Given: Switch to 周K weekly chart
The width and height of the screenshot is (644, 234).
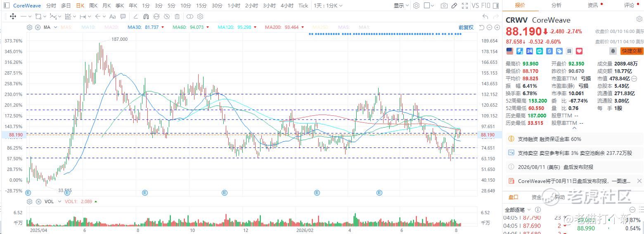Looking at the screenshot, I should 93,5.
